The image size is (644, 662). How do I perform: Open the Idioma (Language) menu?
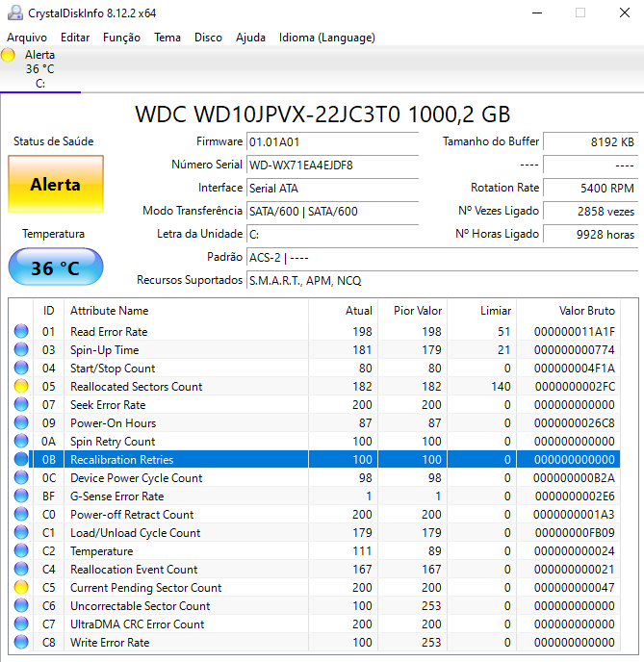pos(327,38)
